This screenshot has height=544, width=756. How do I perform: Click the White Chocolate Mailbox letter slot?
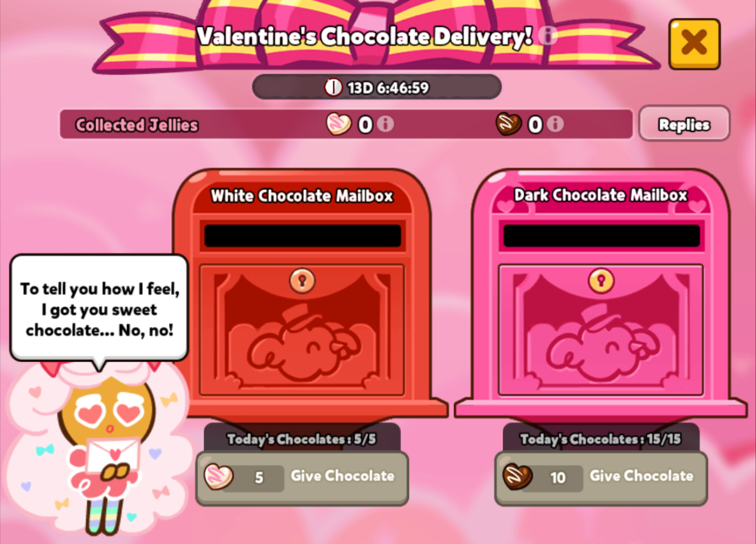pyautogui.click(x=303, y=236)
